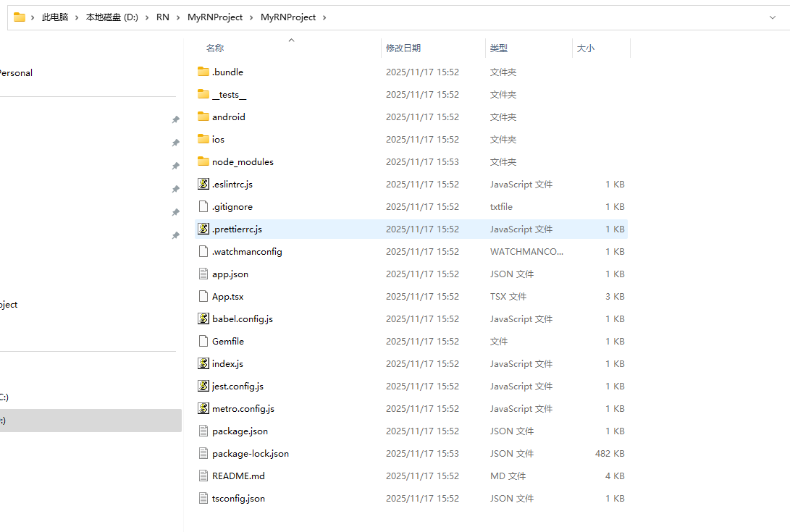This screenshot has height=532, width=790.
Task: Select the __tests__ folder icon
Action: [203, 94]
